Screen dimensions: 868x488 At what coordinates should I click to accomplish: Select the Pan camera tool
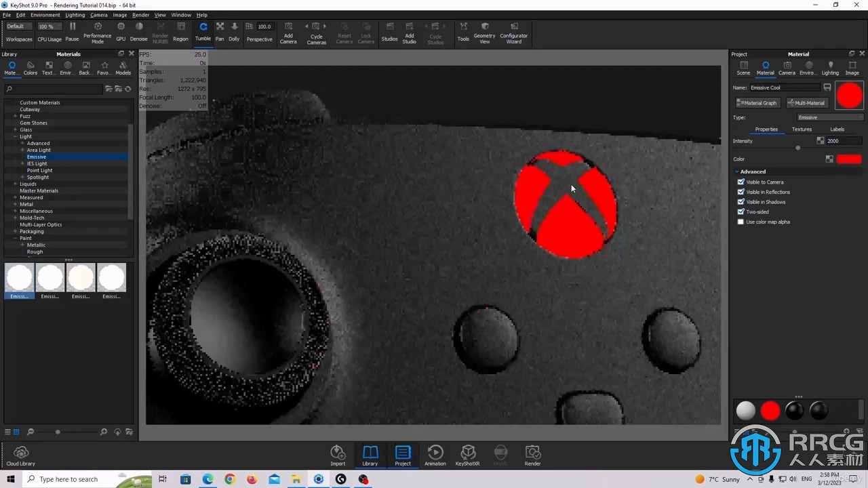[220, 32]
